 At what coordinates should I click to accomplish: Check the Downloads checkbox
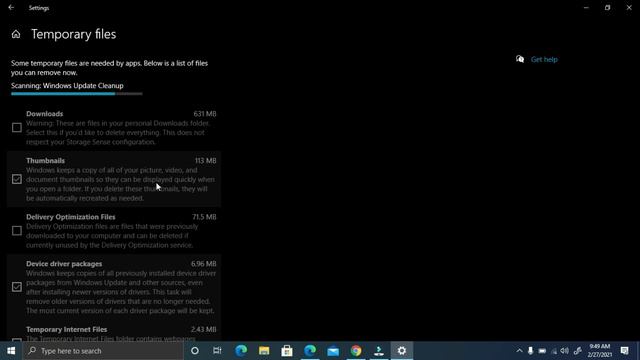coord(17,128)
